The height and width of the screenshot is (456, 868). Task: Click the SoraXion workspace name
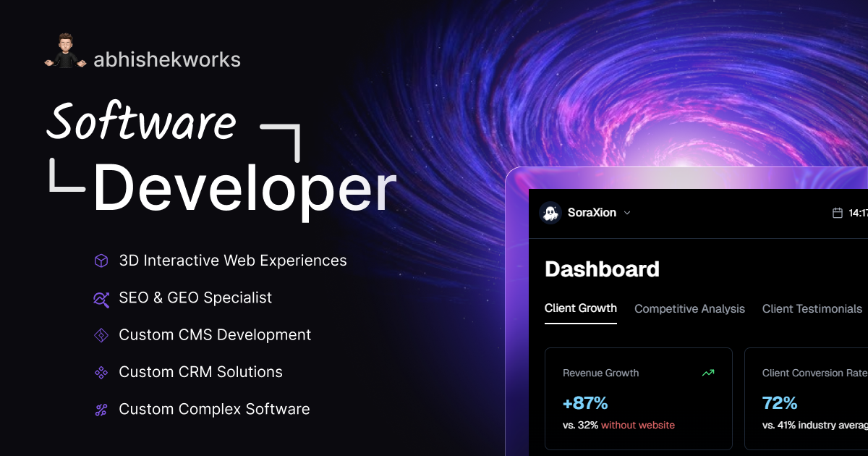click(x=592, y=213)
